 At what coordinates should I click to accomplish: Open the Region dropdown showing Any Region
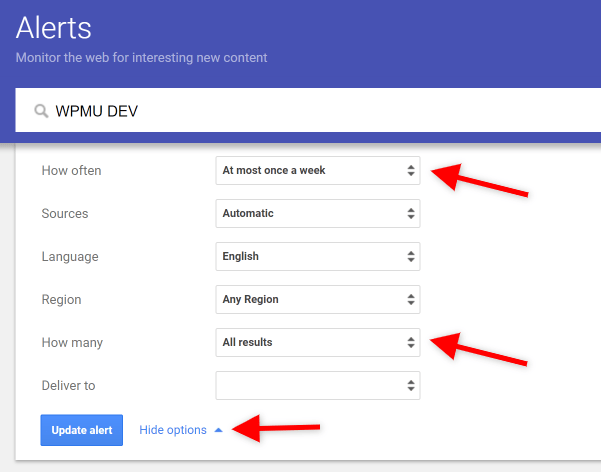point(318,299)
